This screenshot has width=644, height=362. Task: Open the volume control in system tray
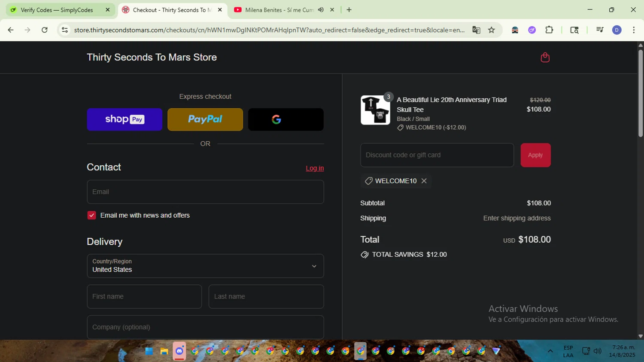[598, 351]
